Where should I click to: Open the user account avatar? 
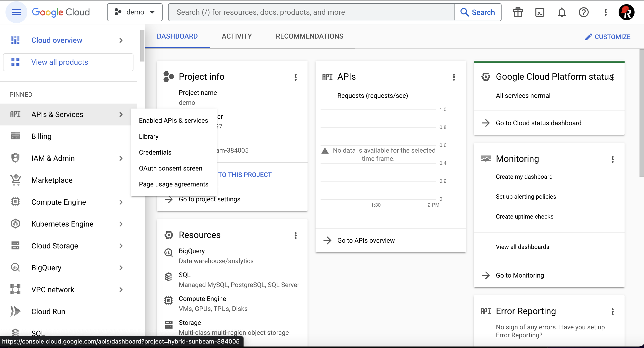[627, 12]
